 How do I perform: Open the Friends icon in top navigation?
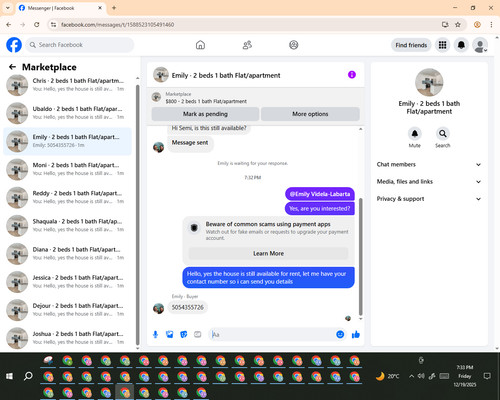coord(247,45)
